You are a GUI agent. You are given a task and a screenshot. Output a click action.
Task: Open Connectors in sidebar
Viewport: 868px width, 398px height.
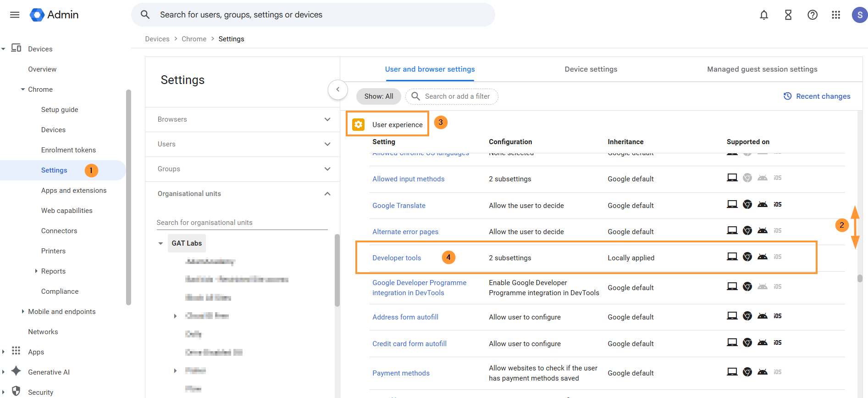(x=59, y=231)
